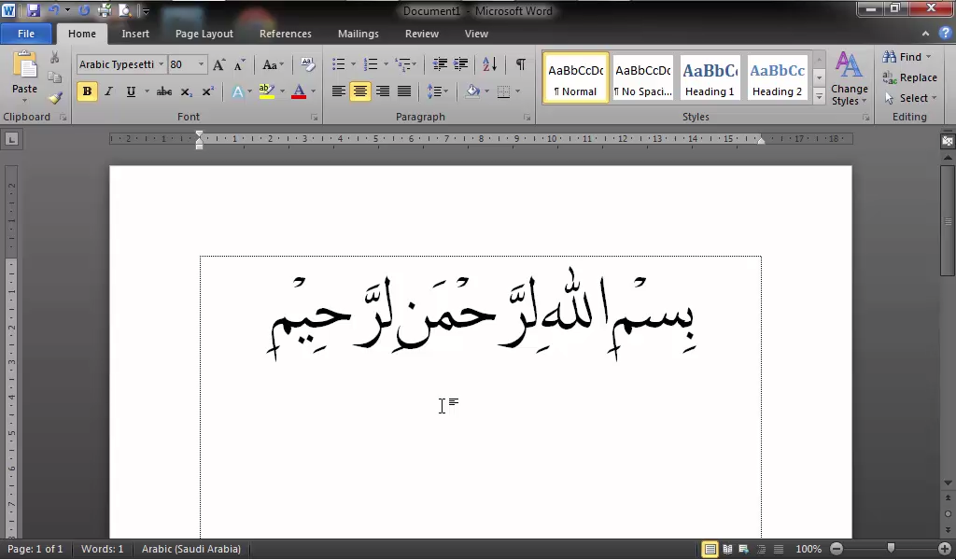This screenshot has width=956, height=560.
Task: Switch to Print Layout view in status bar
Action: coord(710,549)
